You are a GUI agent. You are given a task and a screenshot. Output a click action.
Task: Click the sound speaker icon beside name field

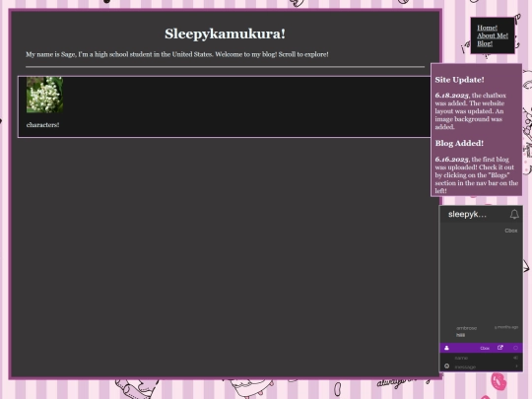[515, 358]
